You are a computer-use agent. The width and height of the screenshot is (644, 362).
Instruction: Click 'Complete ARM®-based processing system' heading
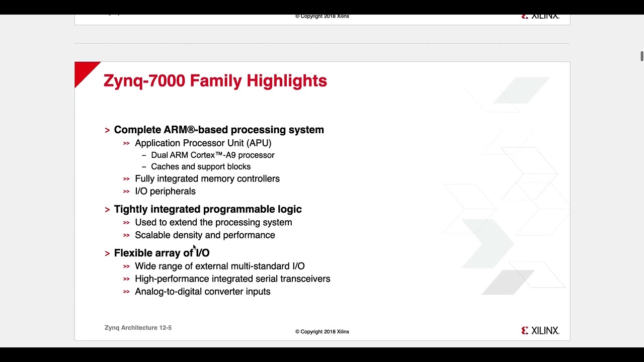219,130
